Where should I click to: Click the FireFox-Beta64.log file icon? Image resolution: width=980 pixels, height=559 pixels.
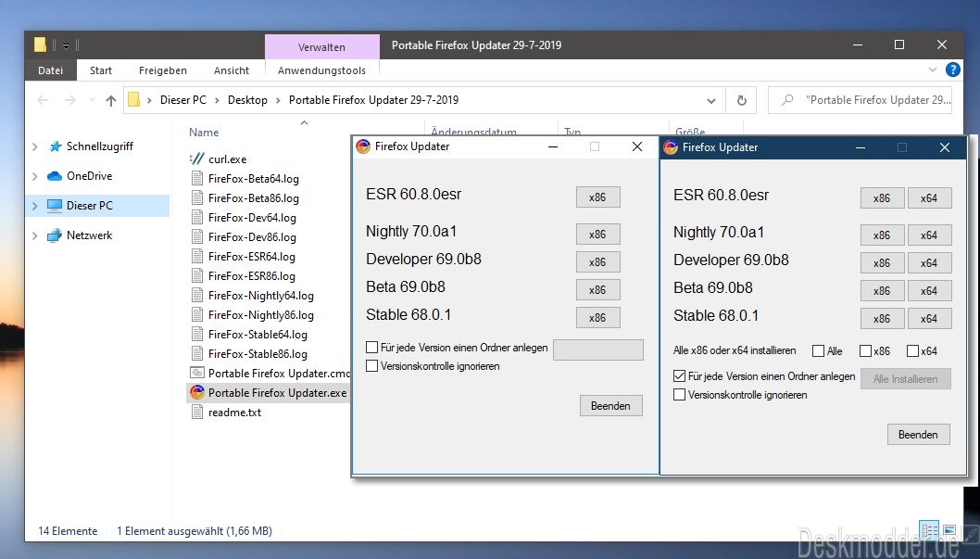pos(197,178)
